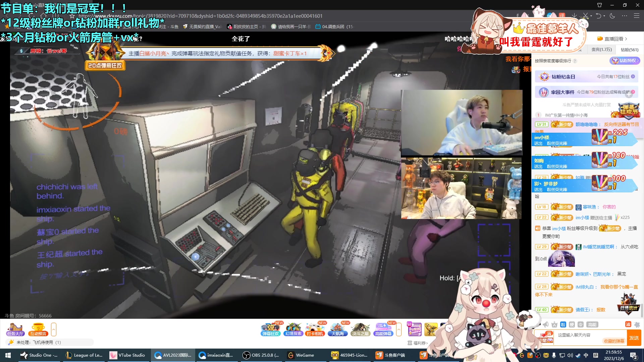644x362 pixels.
Task: Toggle the 拼 pinyin IME indicator
Action: click(x=596, y=355)
